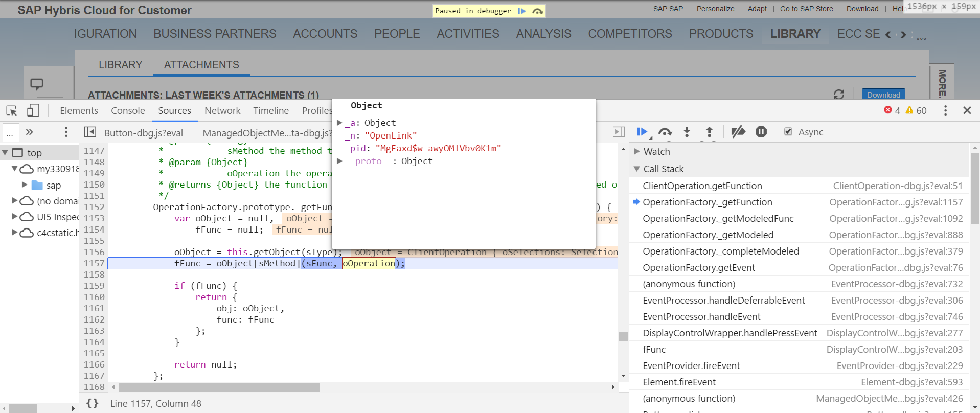The width and height of the screenshot is (980, 413).
Task: Click the code editor vertical scrollbar
Action: pos(623,336)
